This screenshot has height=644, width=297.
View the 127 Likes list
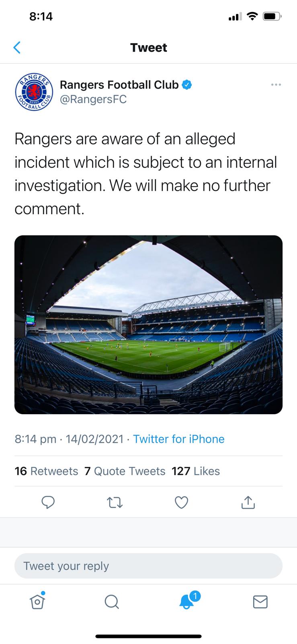(x=196, y=471)
